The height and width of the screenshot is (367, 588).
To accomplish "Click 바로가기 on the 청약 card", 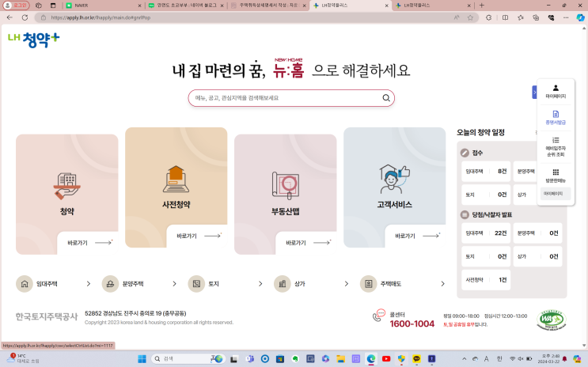I will tap(89, 243).
